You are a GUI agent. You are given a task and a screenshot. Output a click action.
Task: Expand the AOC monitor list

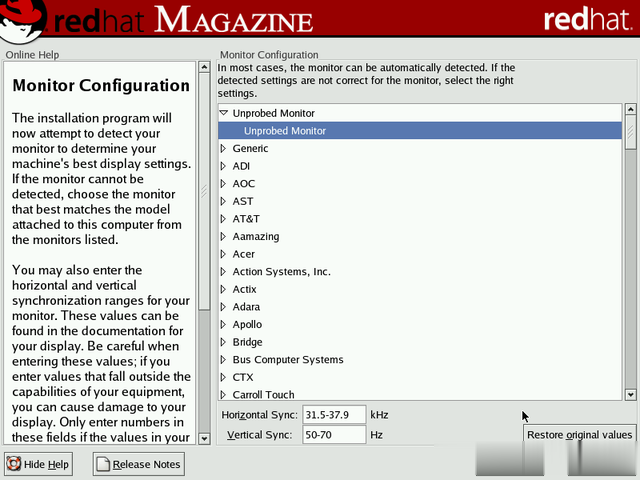223,184
